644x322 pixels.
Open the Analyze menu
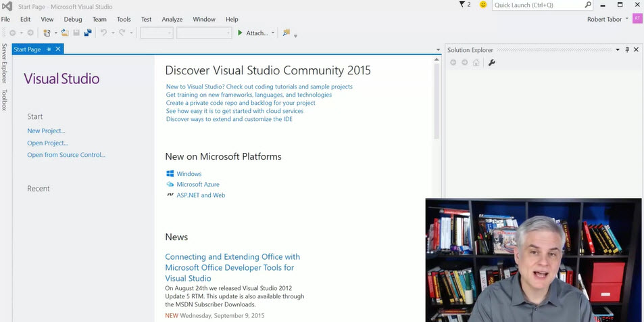(x=172, y=20)
